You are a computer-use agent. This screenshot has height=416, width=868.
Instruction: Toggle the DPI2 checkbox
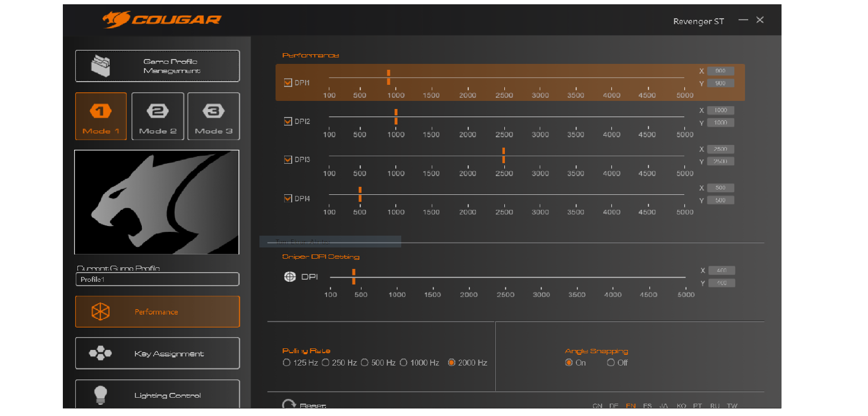coord(288,121)
